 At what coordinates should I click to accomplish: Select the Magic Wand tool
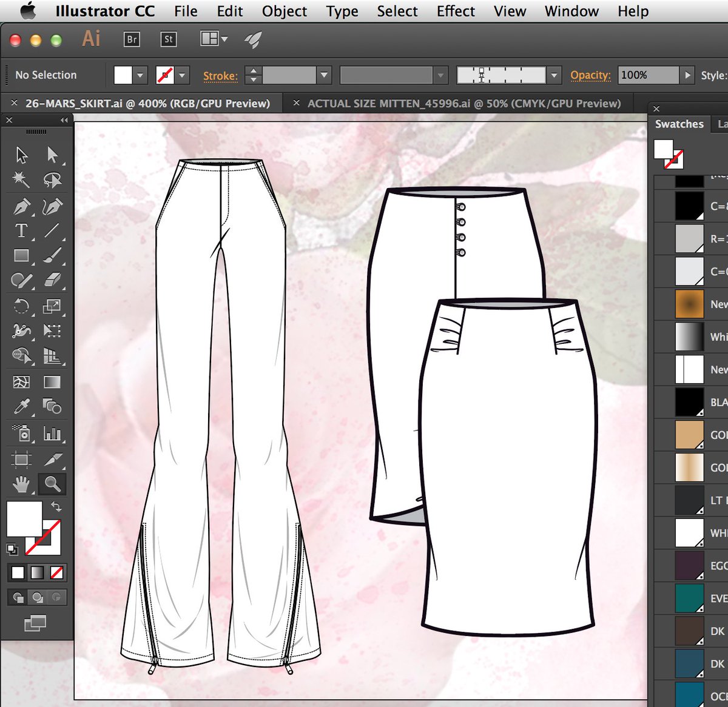tap(22, 179)
